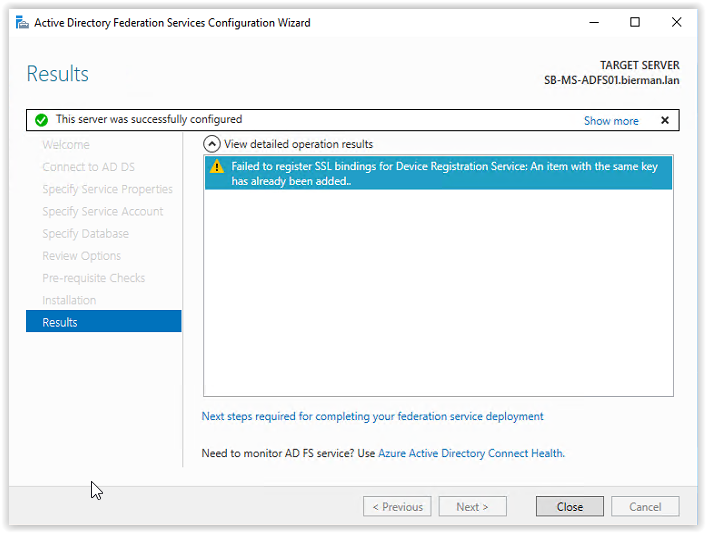Collapse the View detailed operation results section
Viewport: 706px width, 533px height.
click(x=212, y=144)
